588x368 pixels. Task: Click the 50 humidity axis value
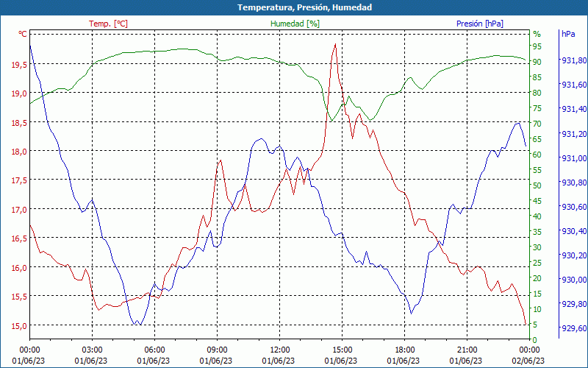tap(537, 185)
